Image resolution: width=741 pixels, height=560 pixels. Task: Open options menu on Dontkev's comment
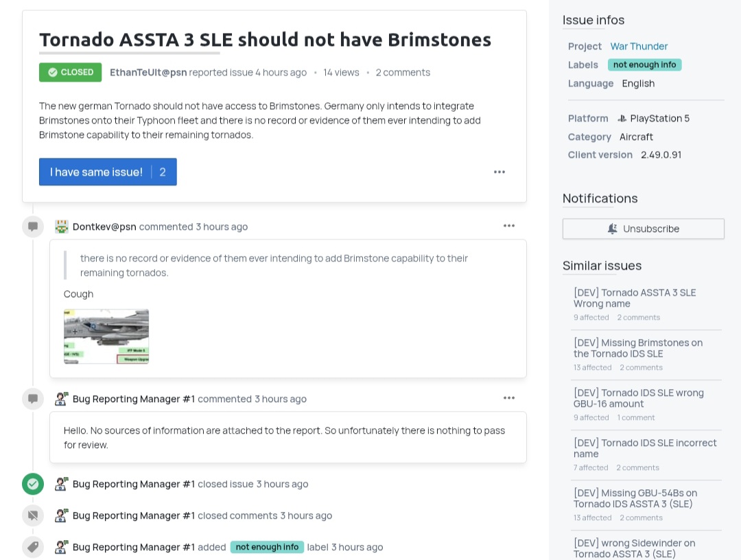(x=508, y=226)
